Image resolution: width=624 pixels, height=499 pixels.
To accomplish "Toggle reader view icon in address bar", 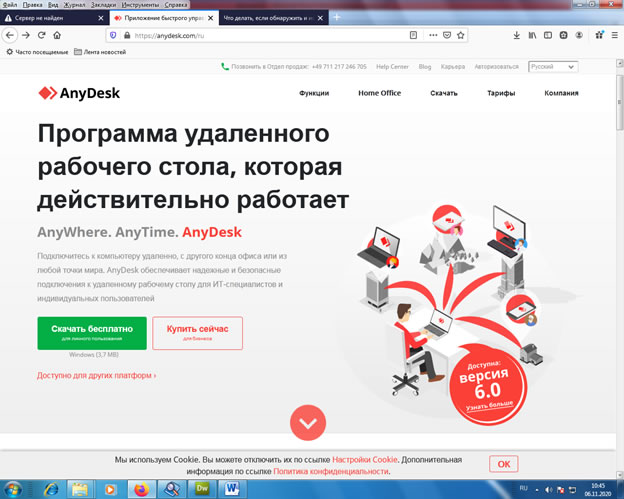I will pos(413,35).
